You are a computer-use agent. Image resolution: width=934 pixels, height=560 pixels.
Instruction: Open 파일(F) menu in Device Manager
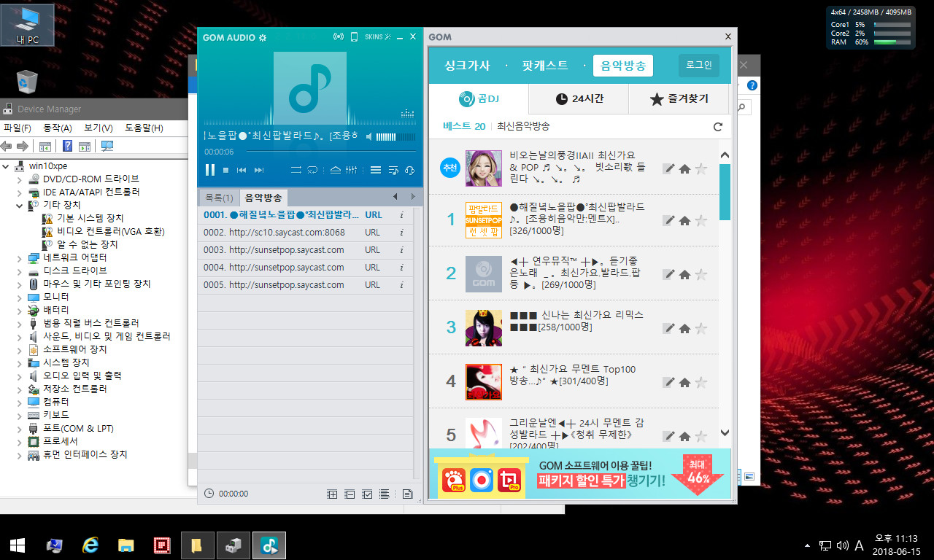18,128
